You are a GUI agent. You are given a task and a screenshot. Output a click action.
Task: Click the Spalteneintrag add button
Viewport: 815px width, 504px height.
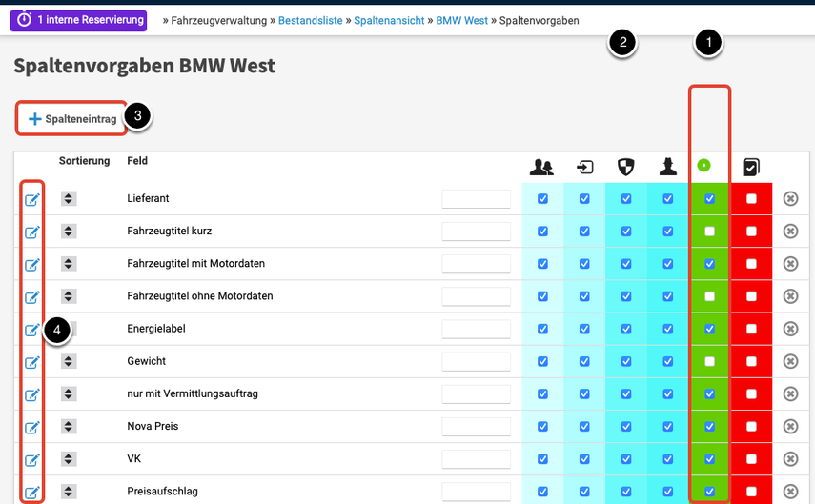coord(71,119)
